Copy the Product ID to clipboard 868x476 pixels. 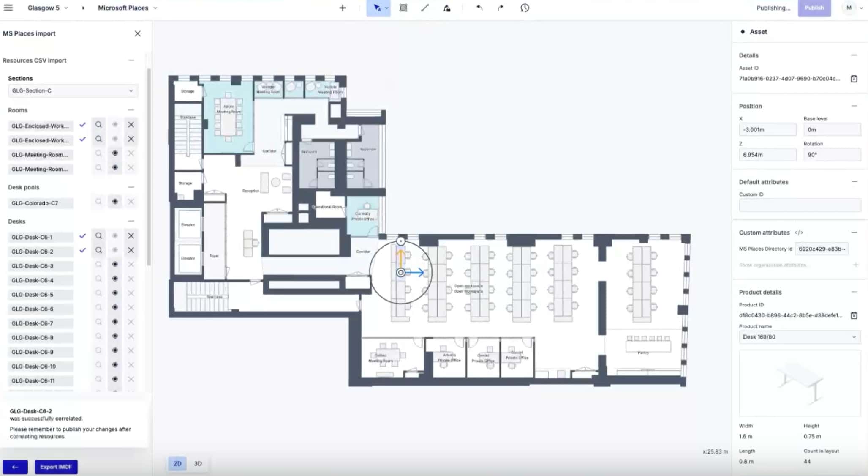tap(854, 315)
